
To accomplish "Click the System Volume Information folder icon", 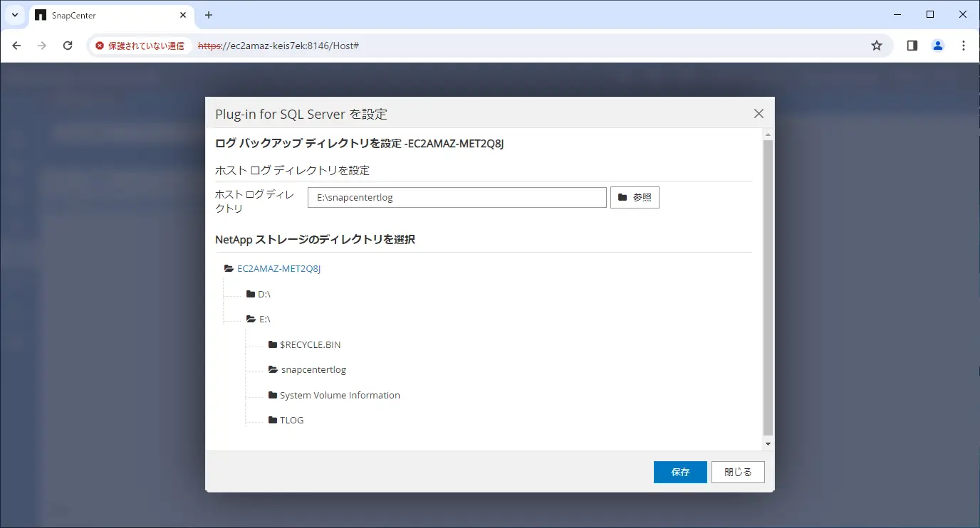I will 273,395.
